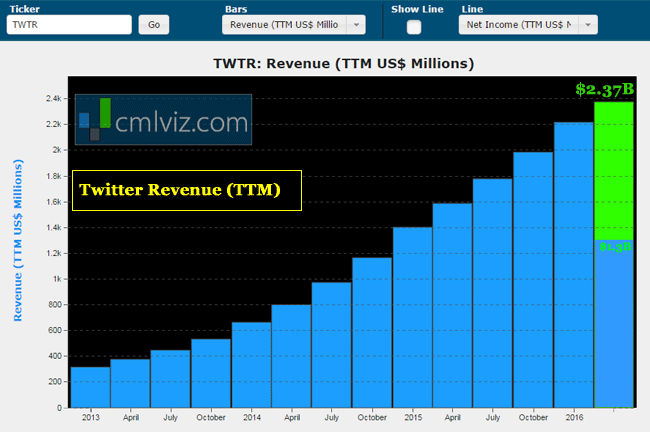Click the $1.3B label

tap(616, 247)
